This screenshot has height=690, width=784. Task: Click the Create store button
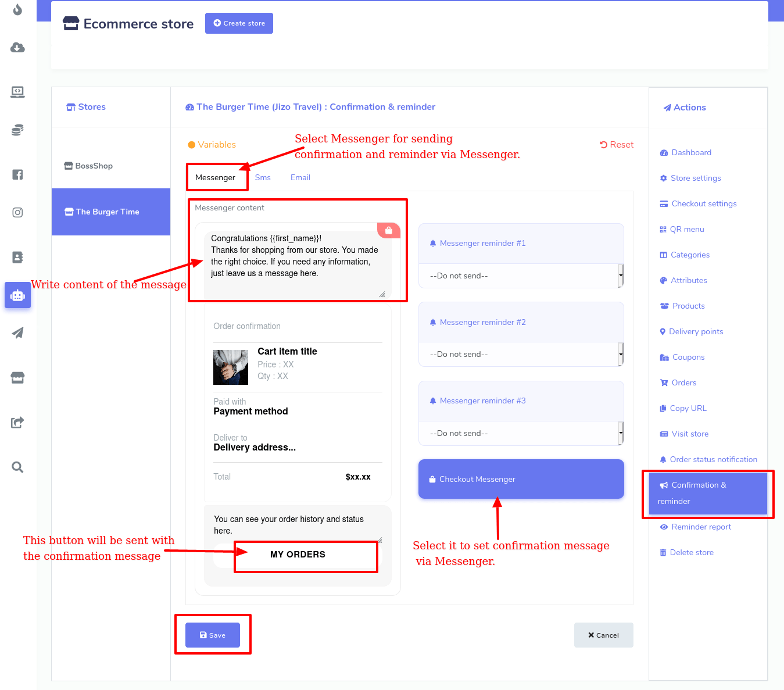pos(239,23)
